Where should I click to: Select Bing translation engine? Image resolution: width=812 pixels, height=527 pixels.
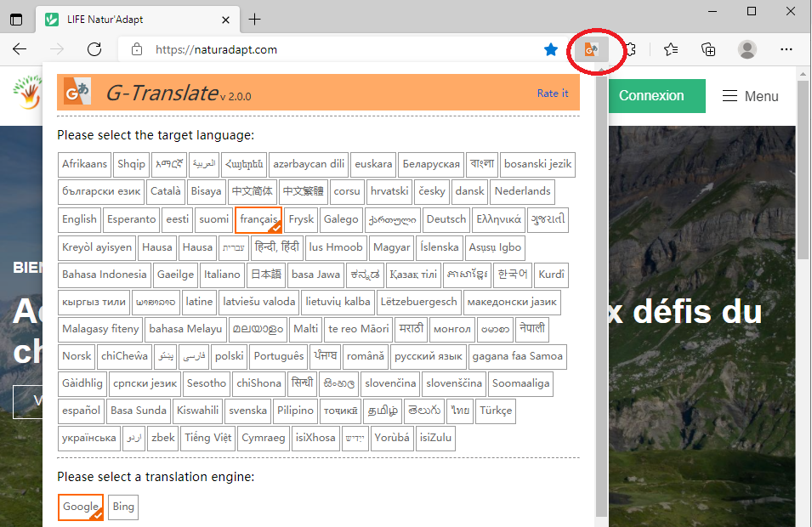pos(123,507)
